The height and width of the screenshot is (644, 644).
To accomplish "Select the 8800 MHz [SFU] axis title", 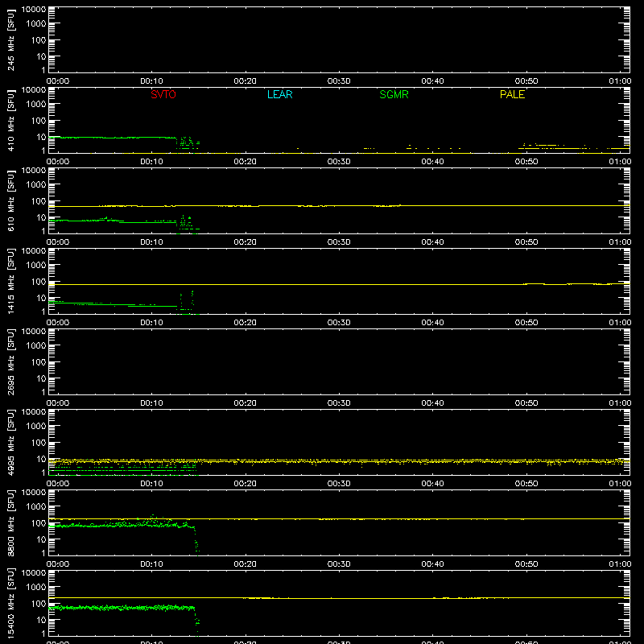I will [10, 522].
